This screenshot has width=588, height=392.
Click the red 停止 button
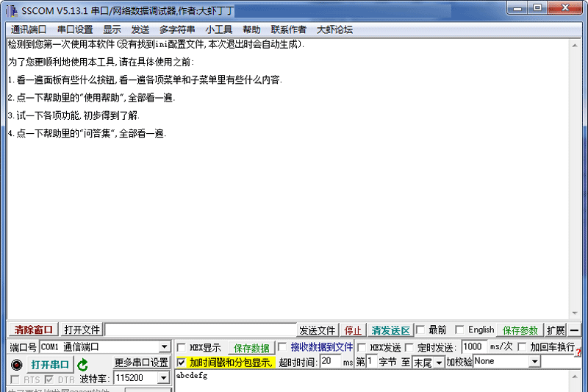coord(353,330)
